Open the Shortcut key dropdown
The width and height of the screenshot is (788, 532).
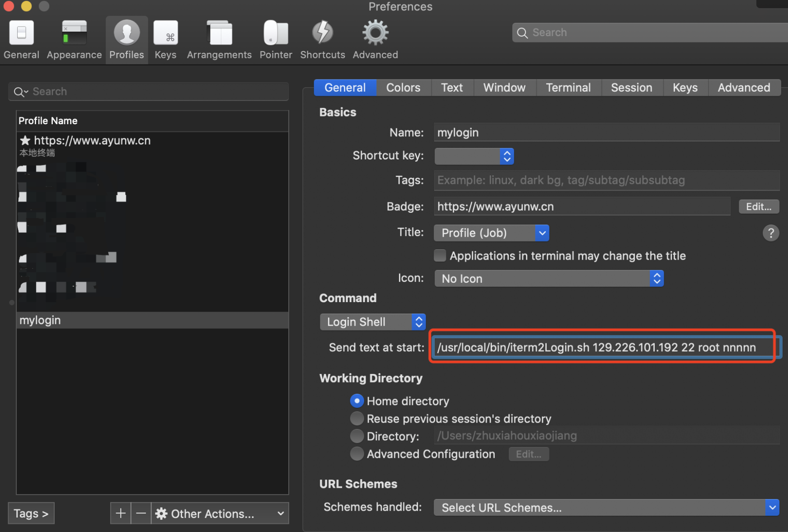point(474,156)
